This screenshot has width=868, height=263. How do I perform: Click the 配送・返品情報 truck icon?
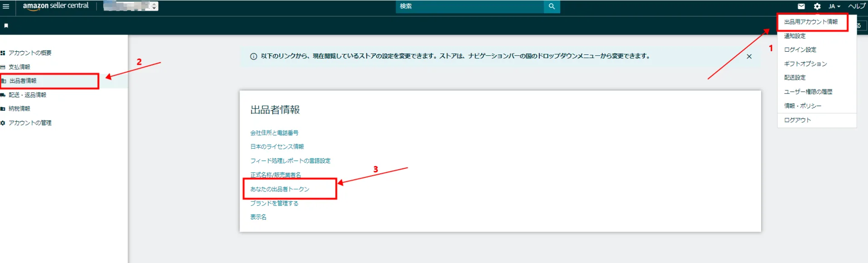3,95
